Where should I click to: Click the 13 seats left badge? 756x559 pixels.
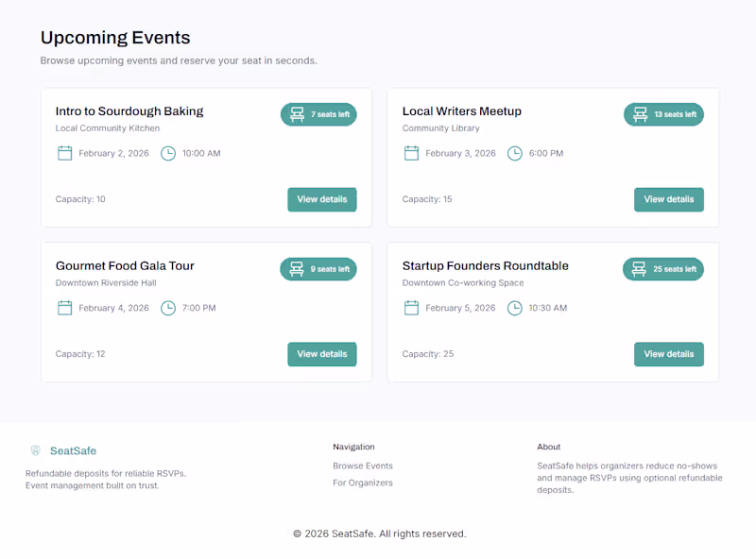coord(662,114)
